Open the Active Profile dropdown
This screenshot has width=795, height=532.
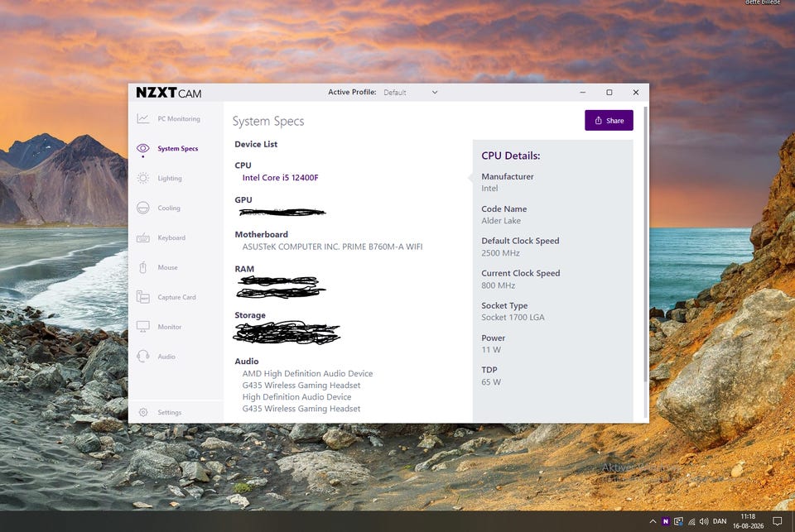coord(410,92)
